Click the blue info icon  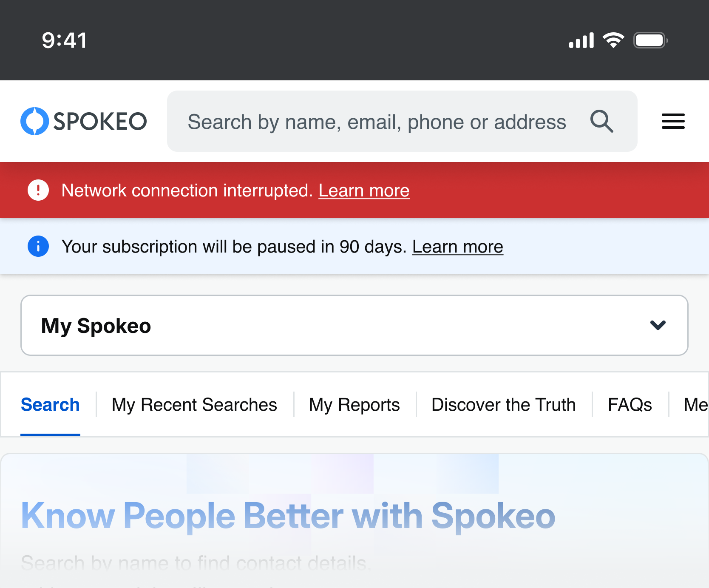point(38,246)
